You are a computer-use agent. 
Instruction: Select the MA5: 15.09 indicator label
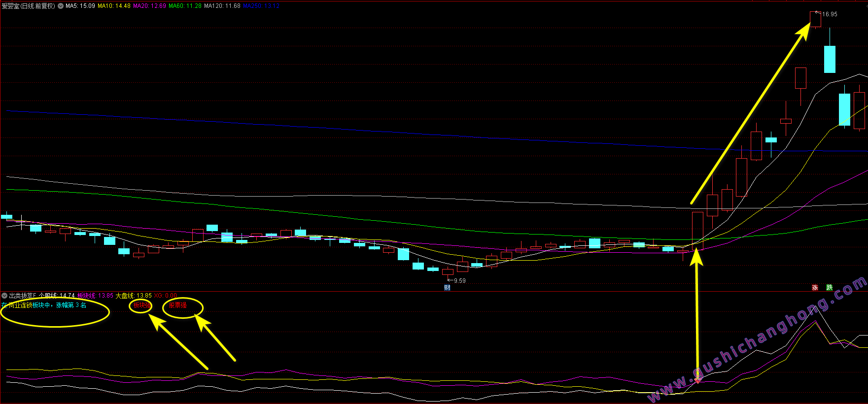click(80, 6)
